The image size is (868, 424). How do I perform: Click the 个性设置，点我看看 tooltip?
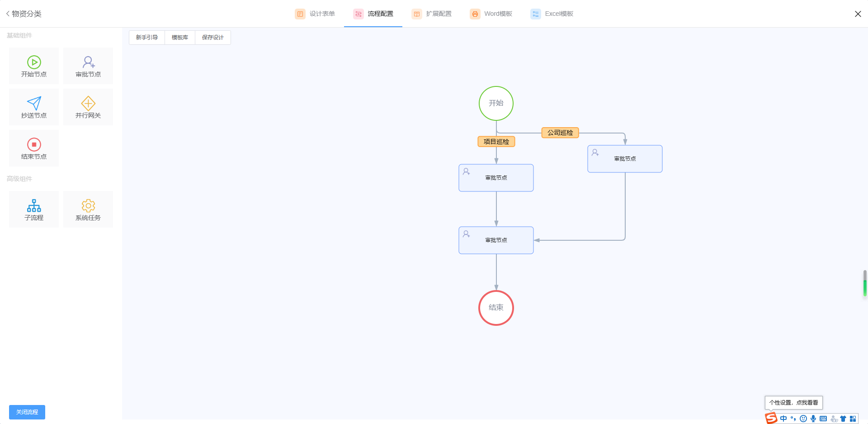click(793, 403)
